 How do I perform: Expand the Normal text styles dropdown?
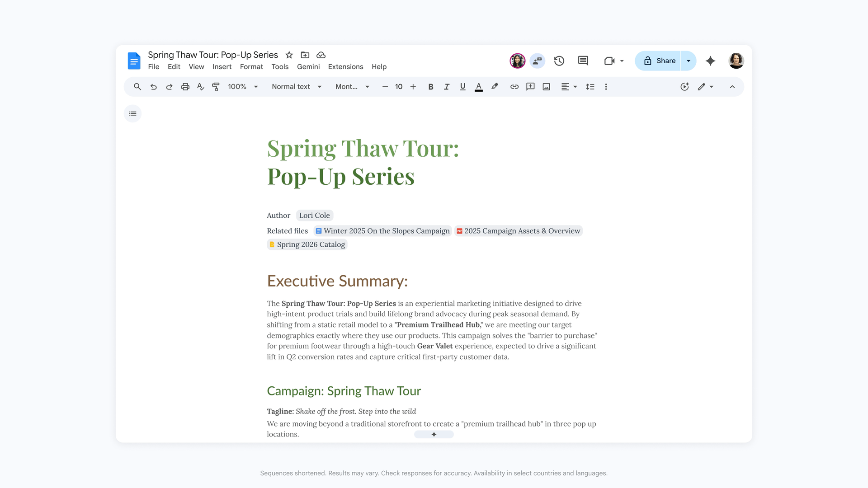(296, 86)
